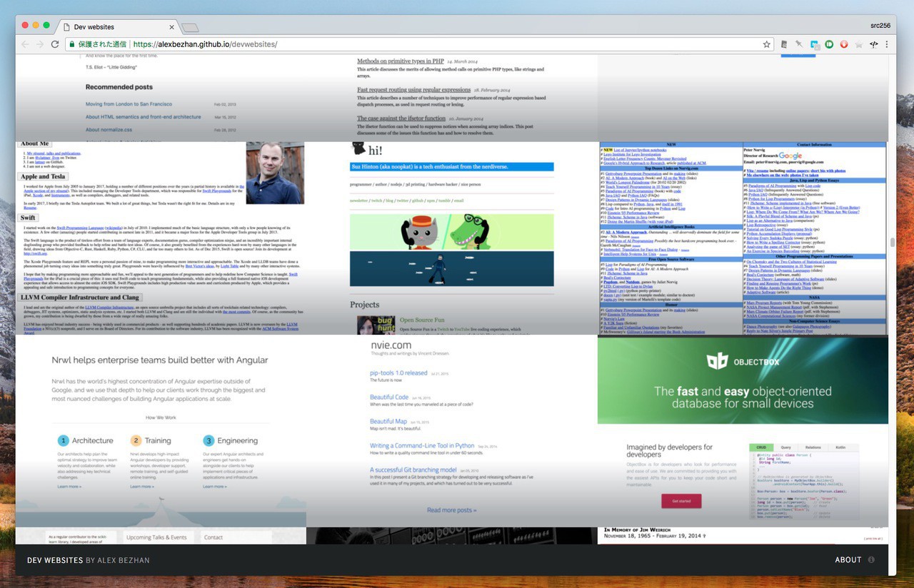Click the address bar URL
The height and width of the screenshot is (588, 914).
point(206,44)
